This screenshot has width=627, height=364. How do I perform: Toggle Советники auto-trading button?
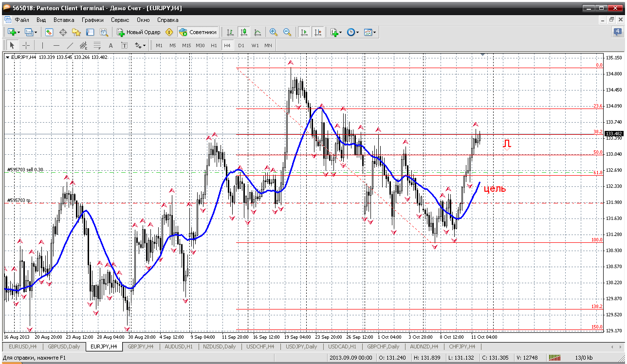tap(198, 32)
